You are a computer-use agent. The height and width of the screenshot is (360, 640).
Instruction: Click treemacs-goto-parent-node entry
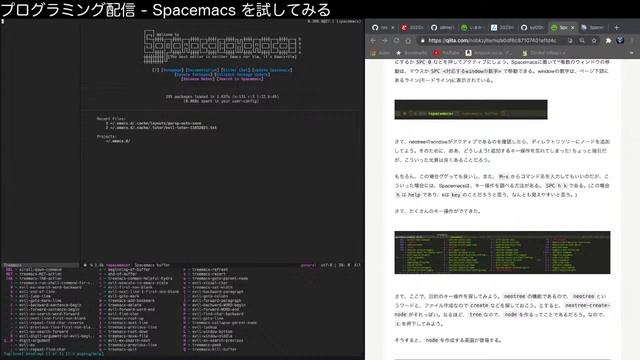(220, 278)
